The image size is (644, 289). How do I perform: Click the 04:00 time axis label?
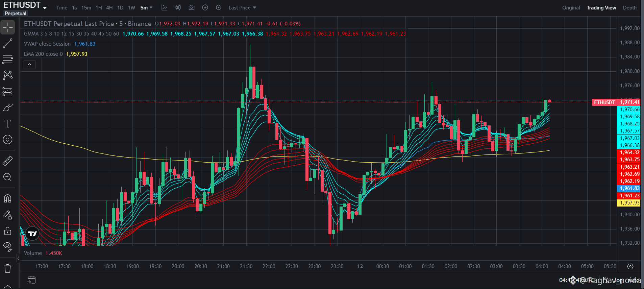point(542,266)
